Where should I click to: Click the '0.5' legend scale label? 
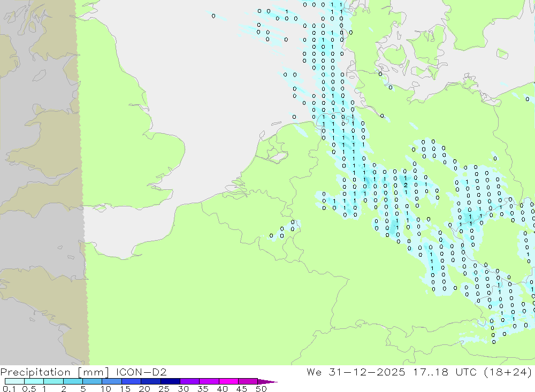[x=29, y=389]
